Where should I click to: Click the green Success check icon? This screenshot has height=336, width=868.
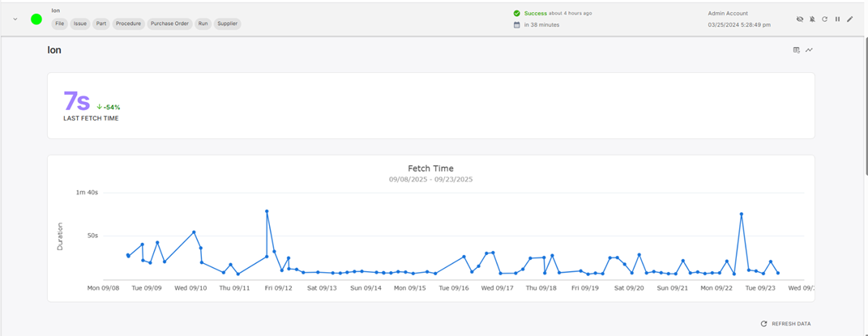[517, 13]
